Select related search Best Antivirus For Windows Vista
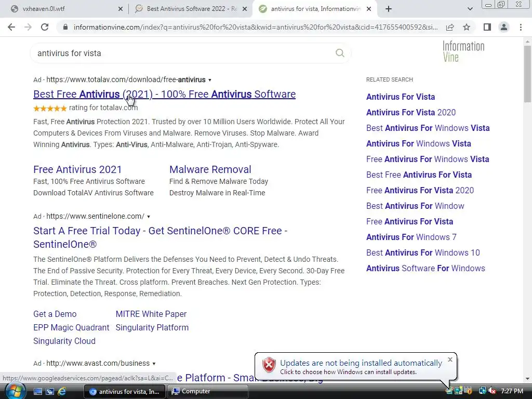This screenshot has height=399, width=532. click(428, 128)
